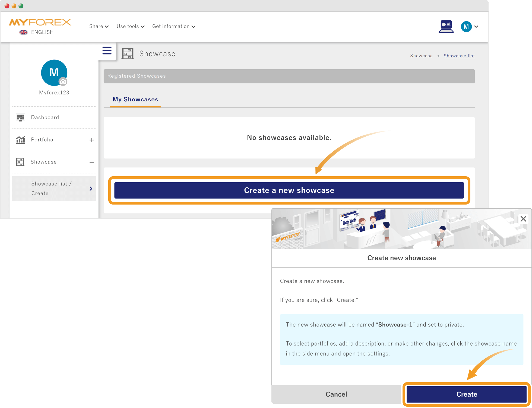
Task: Toggle the sidebar using the menu button
Action: pyautogui.click(x=107, y=51)
